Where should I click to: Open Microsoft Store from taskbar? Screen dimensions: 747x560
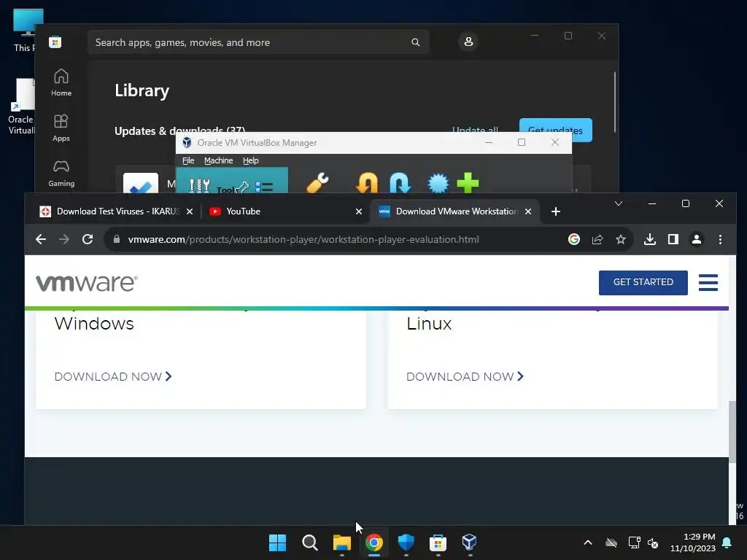pos(438,542)
